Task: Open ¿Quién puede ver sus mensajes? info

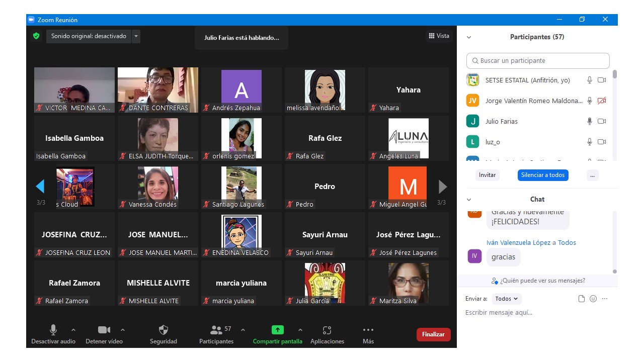Action: [538, 281]
